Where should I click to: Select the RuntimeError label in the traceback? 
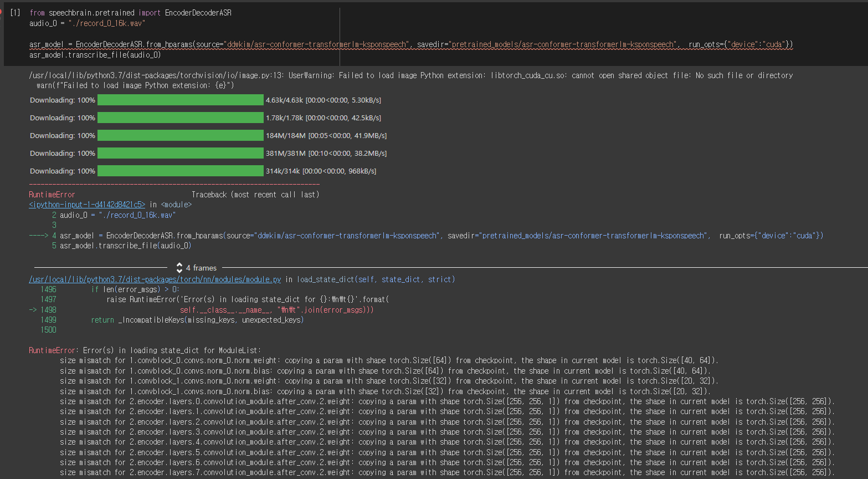[51, 194]
